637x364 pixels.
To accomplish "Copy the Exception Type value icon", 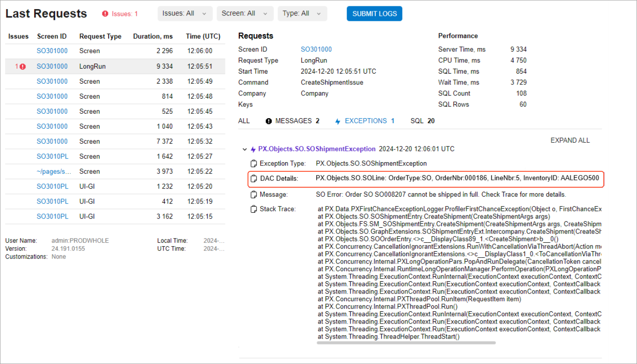I will click(254, 164).
